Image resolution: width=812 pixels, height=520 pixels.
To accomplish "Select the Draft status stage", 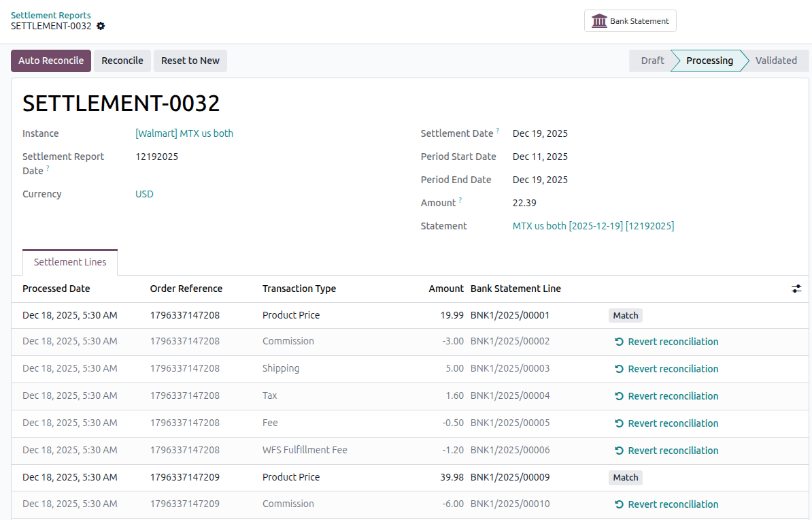I will tap(652, 61).
